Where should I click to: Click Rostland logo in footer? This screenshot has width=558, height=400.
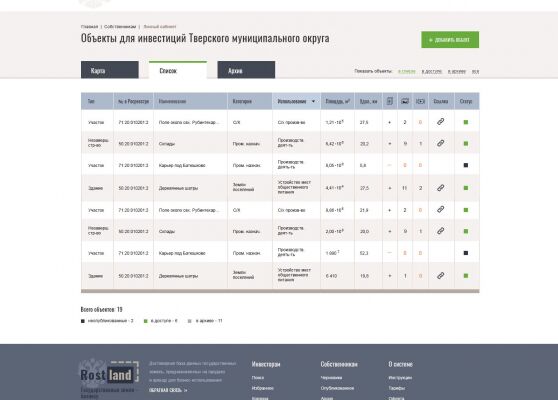click(109, 375)
